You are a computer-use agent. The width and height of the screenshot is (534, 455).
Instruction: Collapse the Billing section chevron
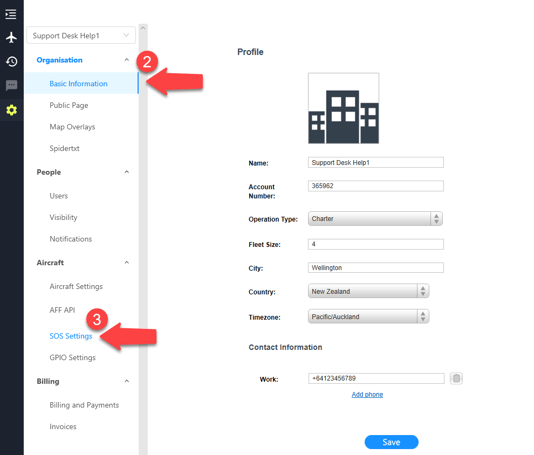pos(127,381)
